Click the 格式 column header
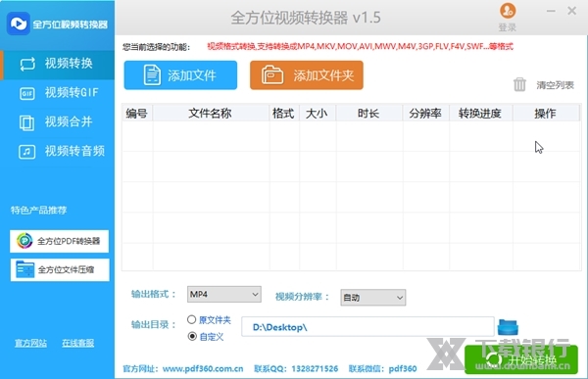This screenshot has height=379, width=588. [x=284, y=114]
